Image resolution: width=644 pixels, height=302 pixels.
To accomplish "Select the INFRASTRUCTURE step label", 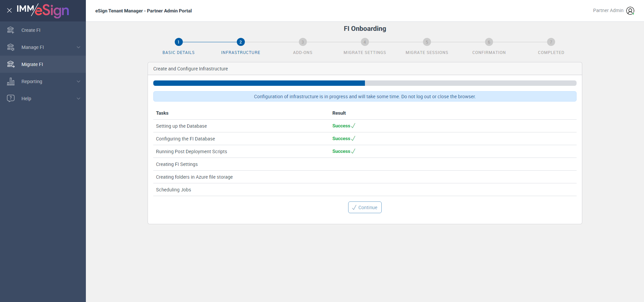I will pos(241,53).
